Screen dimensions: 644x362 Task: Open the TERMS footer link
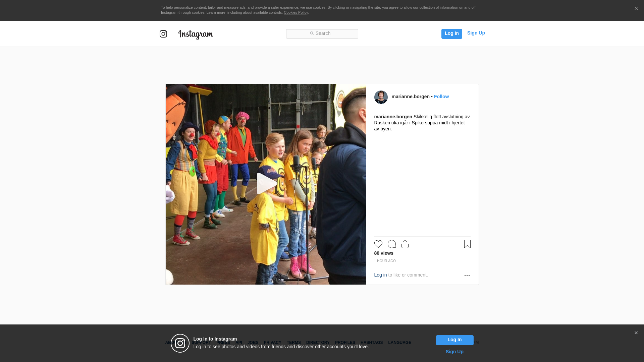(293, 343)
